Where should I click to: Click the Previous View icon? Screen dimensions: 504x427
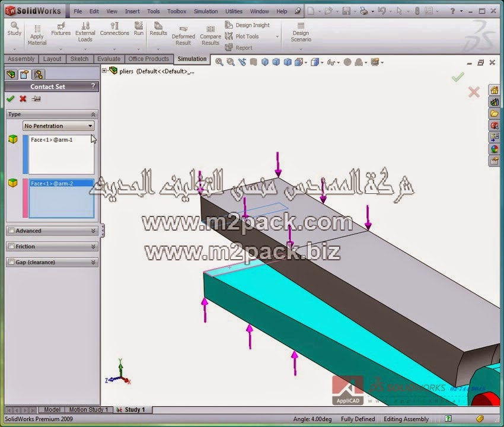[x=242, y=62]
